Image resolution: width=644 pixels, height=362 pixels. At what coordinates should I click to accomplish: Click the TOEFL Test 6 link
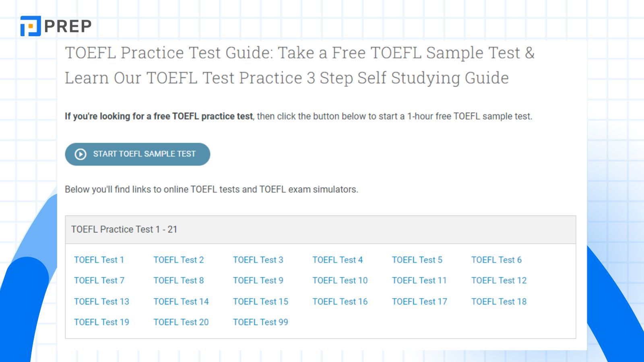pyautogui.click(x=497, y=260)
